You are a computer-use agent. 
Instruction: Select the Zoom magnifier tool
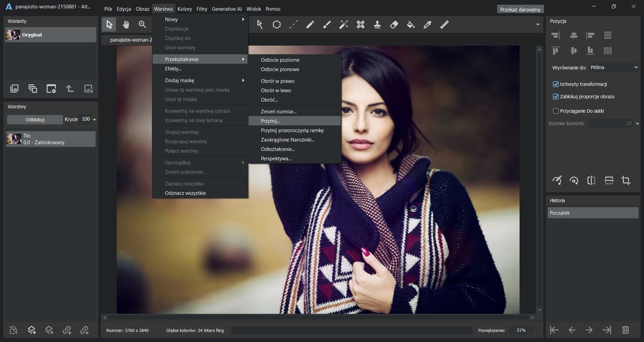click(x=142, y=25)
